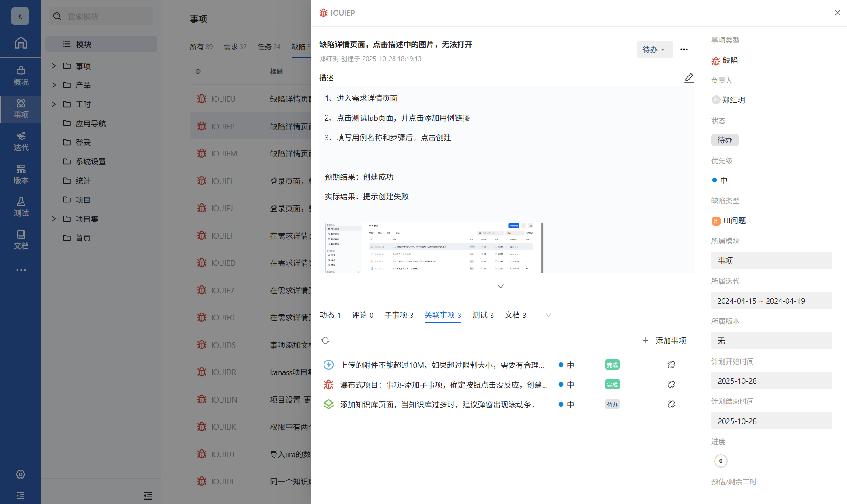847x504 pixels.
Task: Open the 待办 status dropdown
Action: (654, 49)
